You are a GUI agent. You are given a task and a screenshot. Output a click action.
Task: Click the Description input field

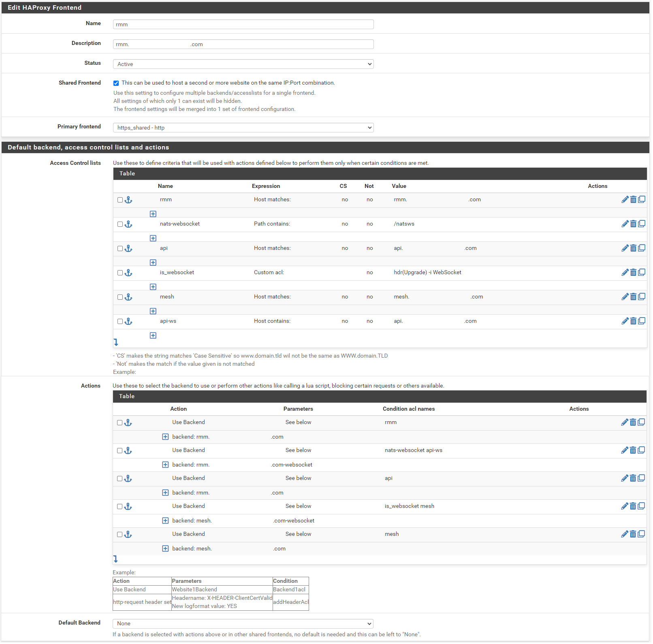(243, 44)
